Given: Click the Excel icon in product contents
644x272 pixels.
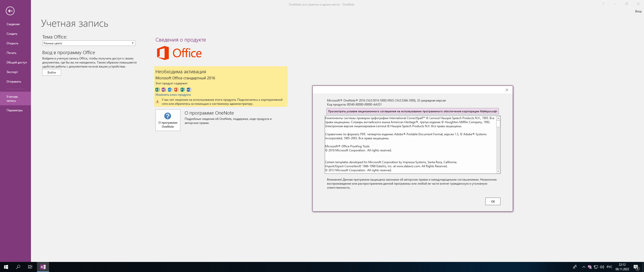Looking at the screenshot, I should 157,90.
